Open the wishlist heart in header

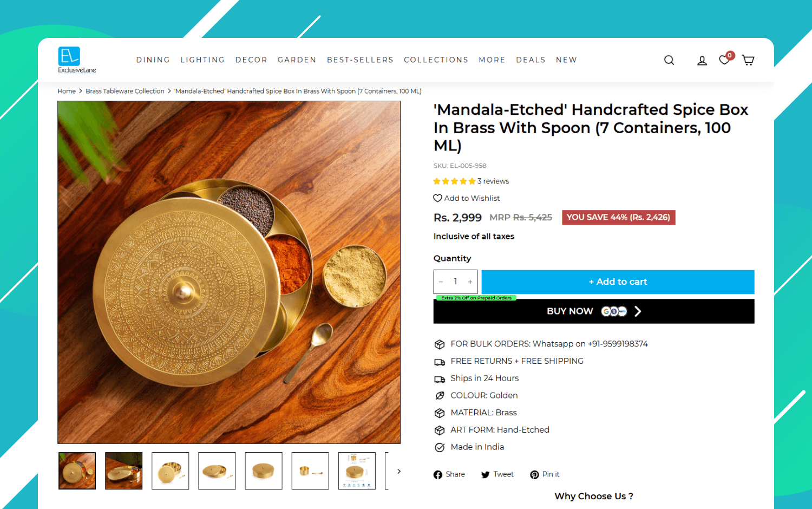(x=724, y=60)
